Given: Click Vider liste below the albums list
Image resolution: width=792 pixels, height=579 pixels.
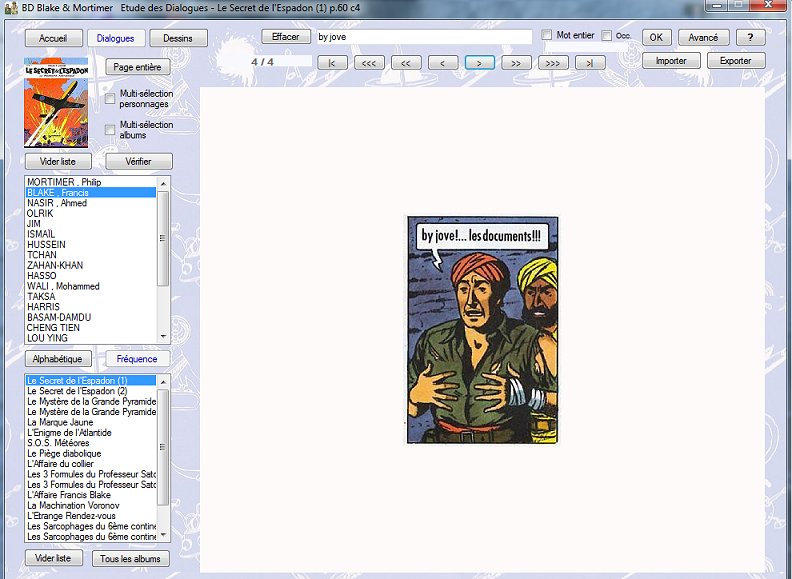Looking at the screenshot, I should [x=53, y=558].
